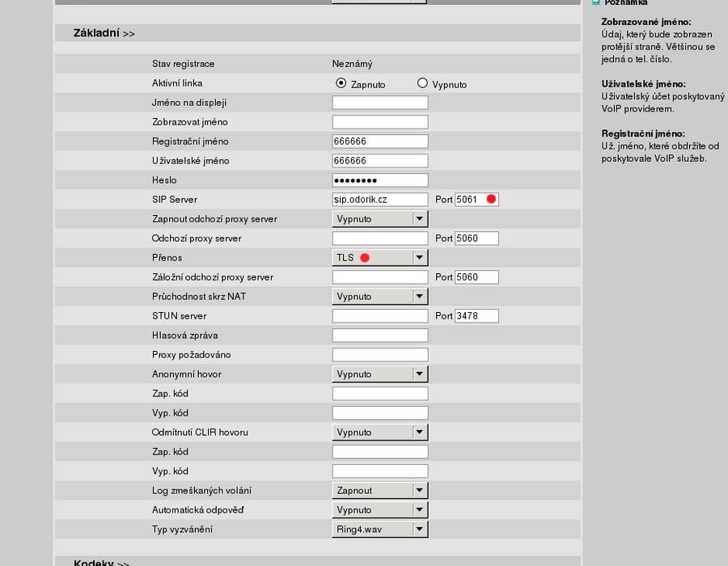Click the SIP Server field sip.odorik.cz
This screenshot has height=566, width=728.
380,200
